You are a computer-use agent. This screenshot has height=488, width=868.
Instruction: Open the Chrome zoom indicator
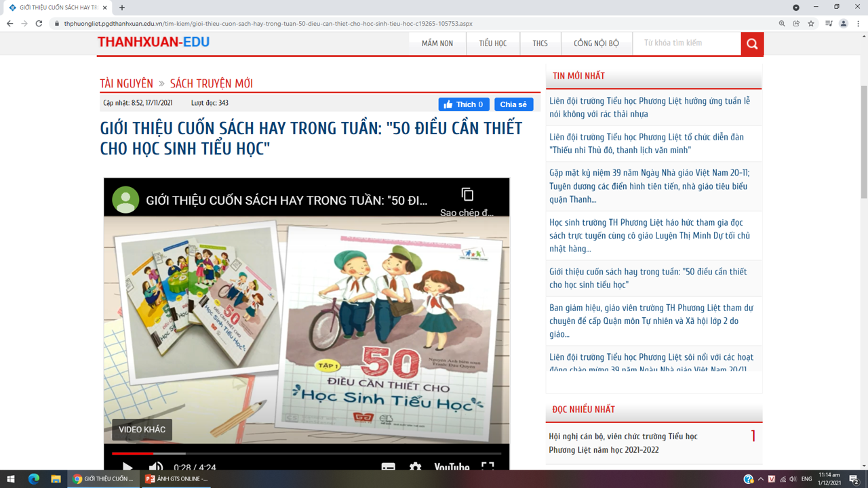(782, 23)
